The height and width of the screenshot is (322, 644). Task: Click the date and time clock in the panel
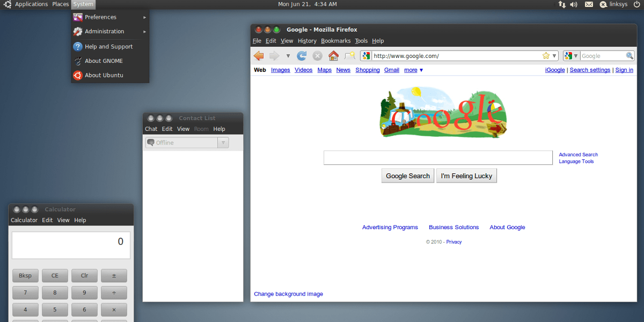[308, 4]
